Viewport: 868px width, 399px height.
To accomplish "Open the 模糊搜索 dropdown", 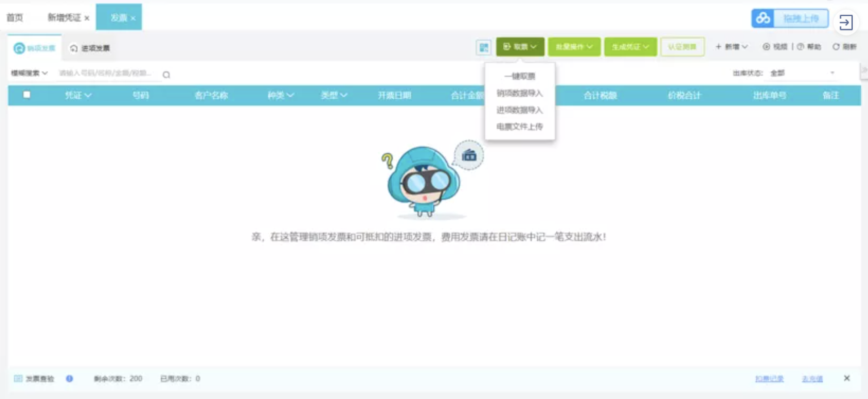I will click(x=29, y=73).
